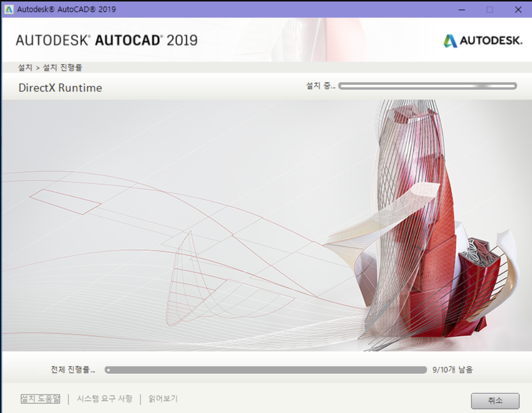The image size is (532, 413).
Task: Click the AUTODESK AUTOCAD 2019 wordmark
Action: [x=106, y=40]
